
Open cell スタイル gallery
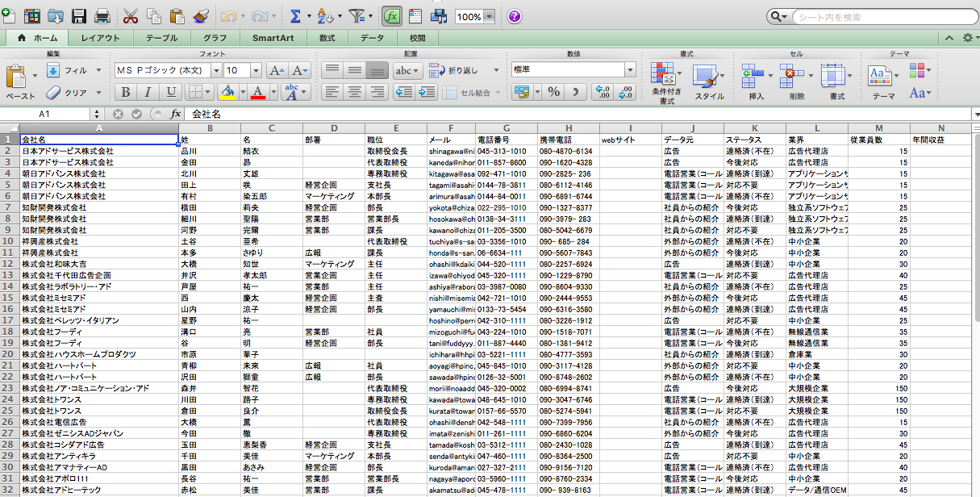710,83
